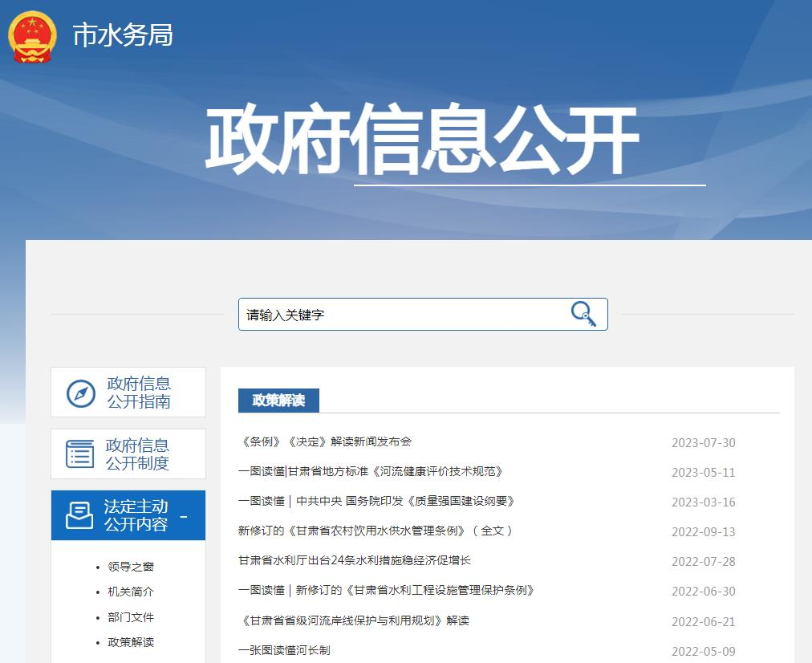This screenshot has height=663, width=812.
Task: Open 机关简介 in the sidebar
Action: (131, 592)
